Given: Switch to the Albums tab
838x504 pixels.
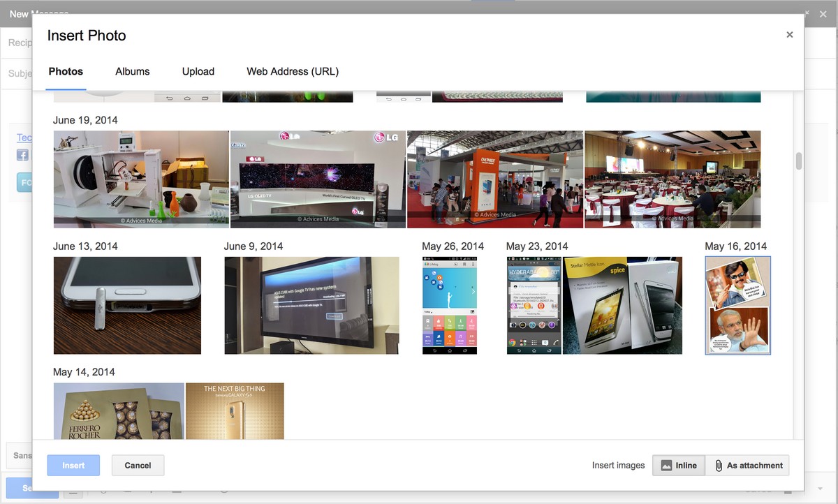Looking at the screenshot, I should pyautogui.click(x=133, y=71).
